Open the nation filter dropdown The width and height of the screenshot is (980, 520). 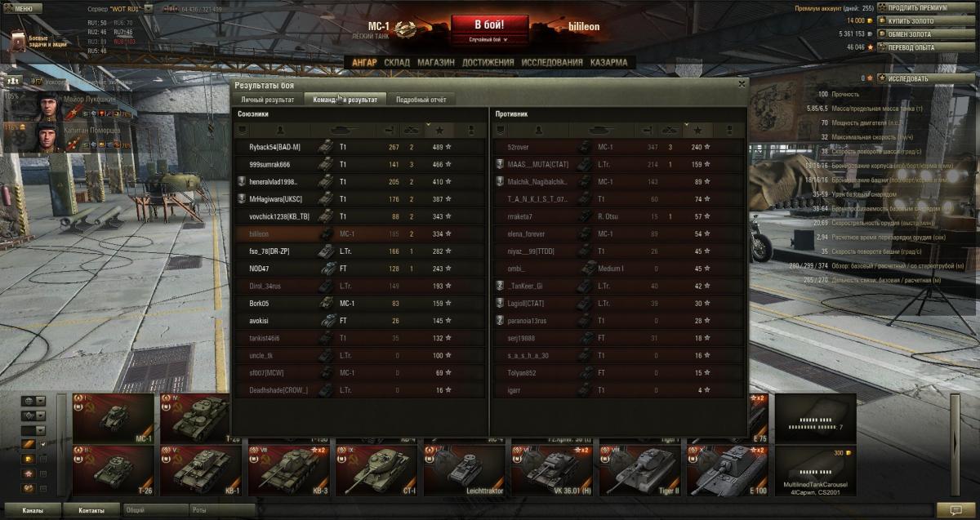click(33, 401)
